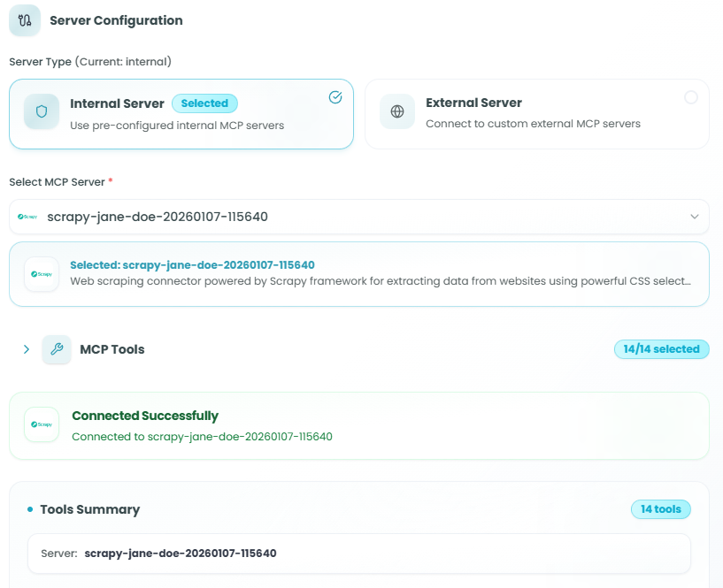Click the 14 tools badge in Tools Summary
The image size is (723, 588).
point(660,509)
